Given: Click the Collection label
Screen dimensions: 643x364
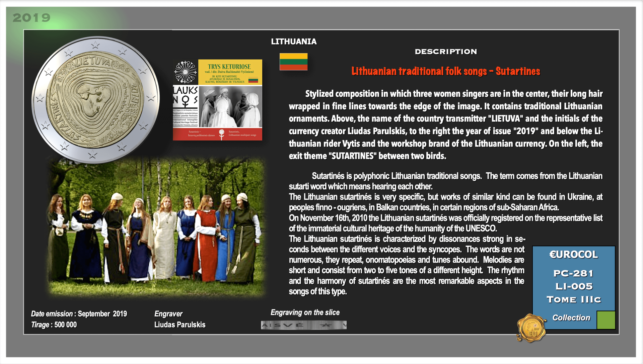Looking at the screenshot, I should point(571,318).
